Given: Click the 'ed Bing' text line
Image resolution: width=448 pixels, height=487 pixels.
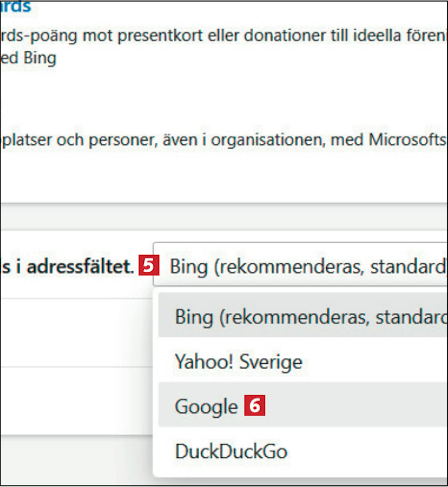Looking at the screenshot, I should pyautogui.click(x=28, y=58).
